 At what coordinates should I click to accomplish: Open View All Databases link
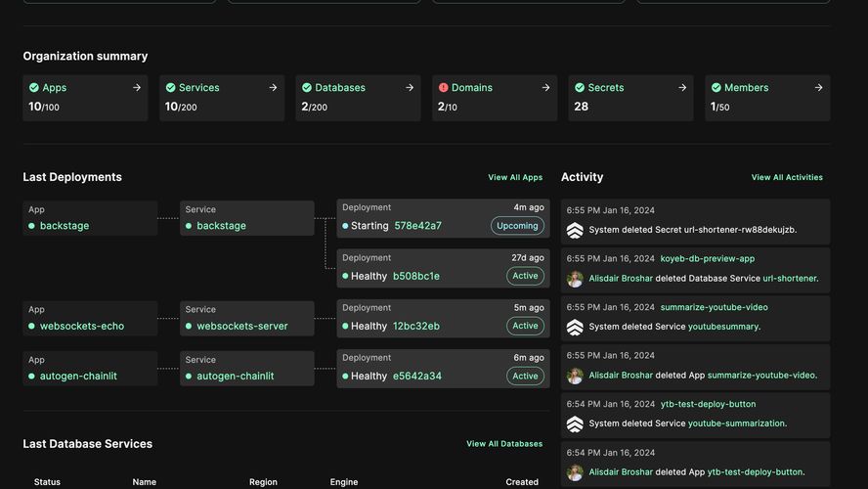(504, 444)
